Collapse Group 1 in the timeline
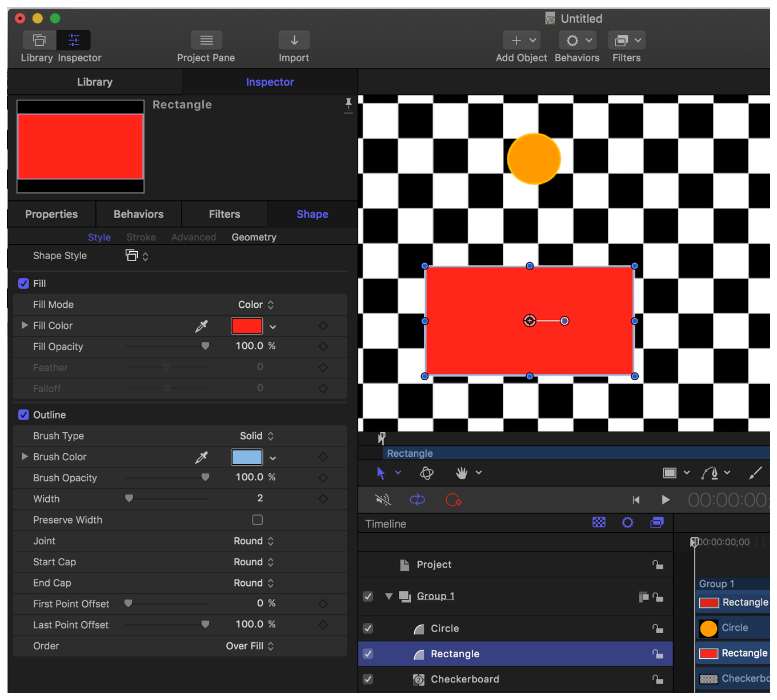This screenshot has width=777, height=700. (x=388, y=596)
